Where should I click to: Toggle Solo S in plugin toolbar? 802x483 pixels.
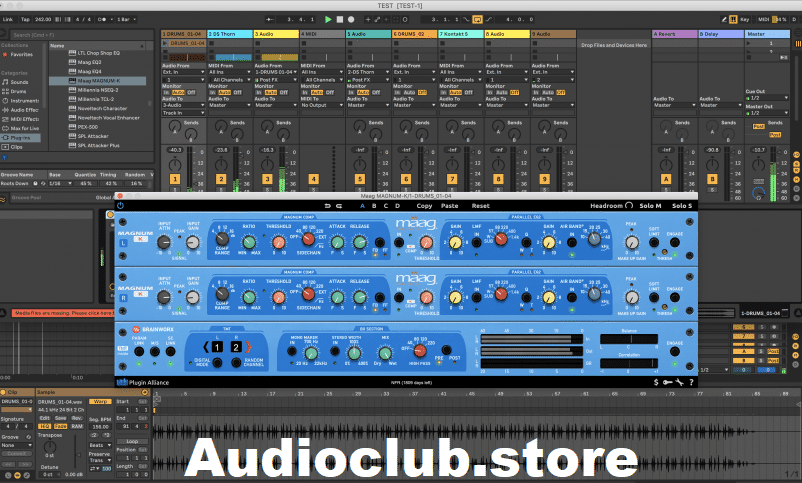pos(682,206)
